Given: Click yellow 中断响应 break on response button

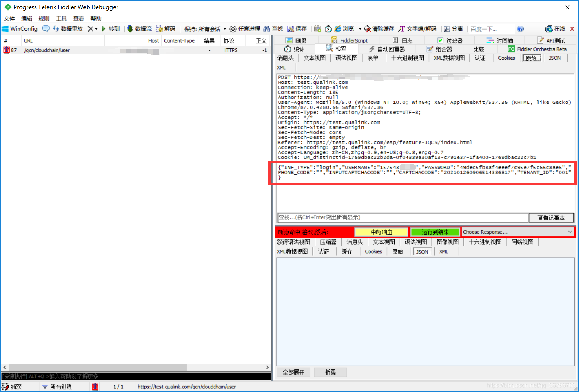Looking at the screenshot, I should click(x=381, y=232).
